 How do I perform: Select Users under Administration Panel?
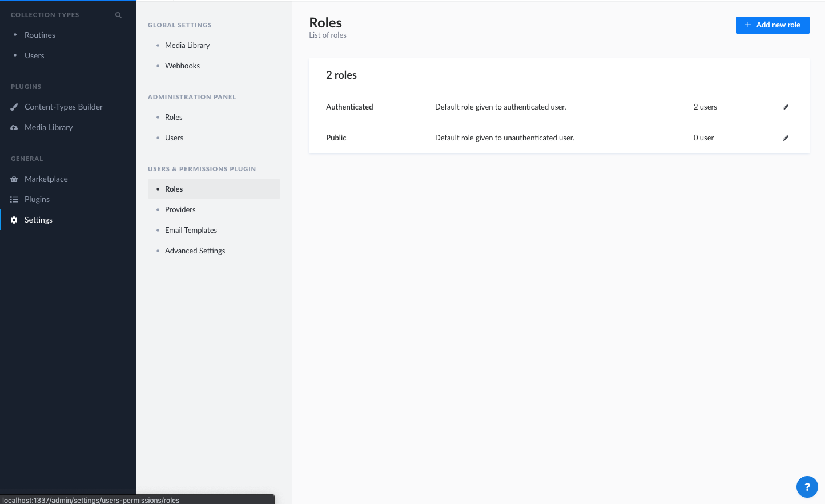(x=174, y=138)
